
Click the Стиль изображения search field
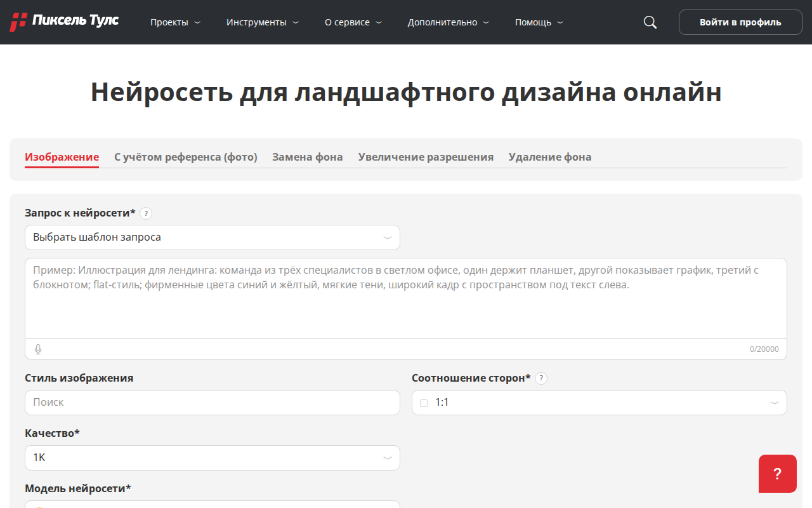213,403
